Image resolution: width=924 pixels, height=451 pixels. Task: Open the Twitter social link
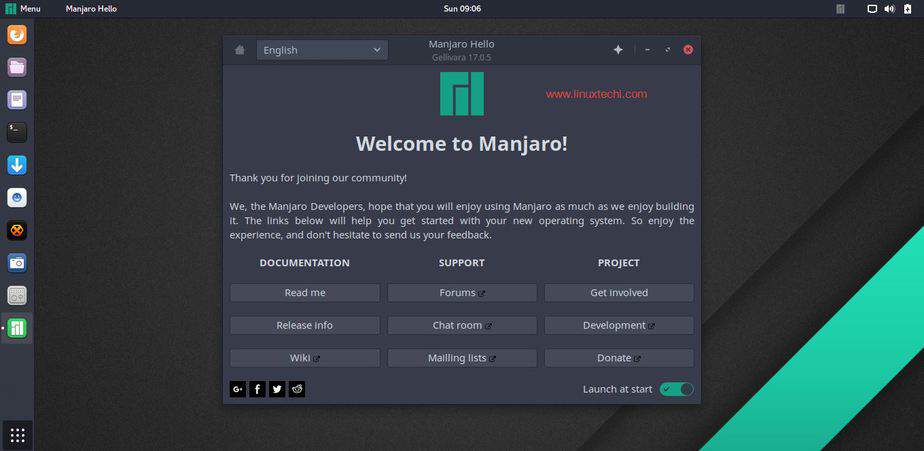coord(277,389)
